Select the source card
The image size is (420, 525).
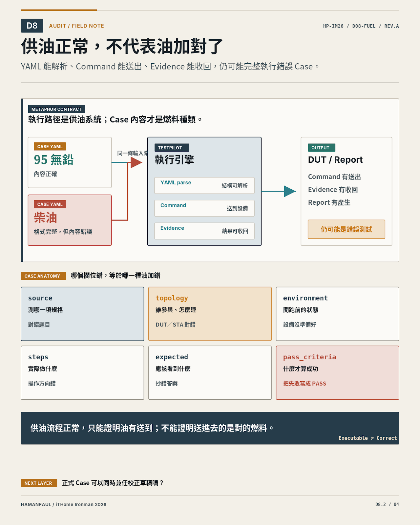pos(82,314)
